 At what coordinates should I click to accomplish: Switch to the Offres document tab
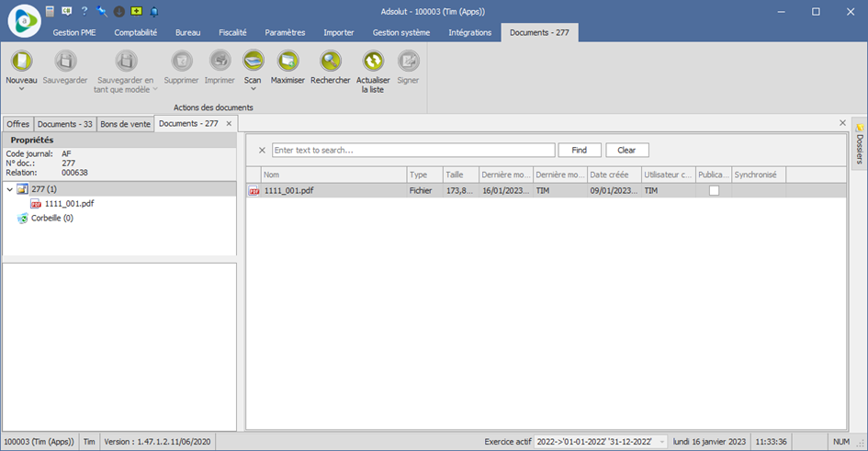coord(18,124)
